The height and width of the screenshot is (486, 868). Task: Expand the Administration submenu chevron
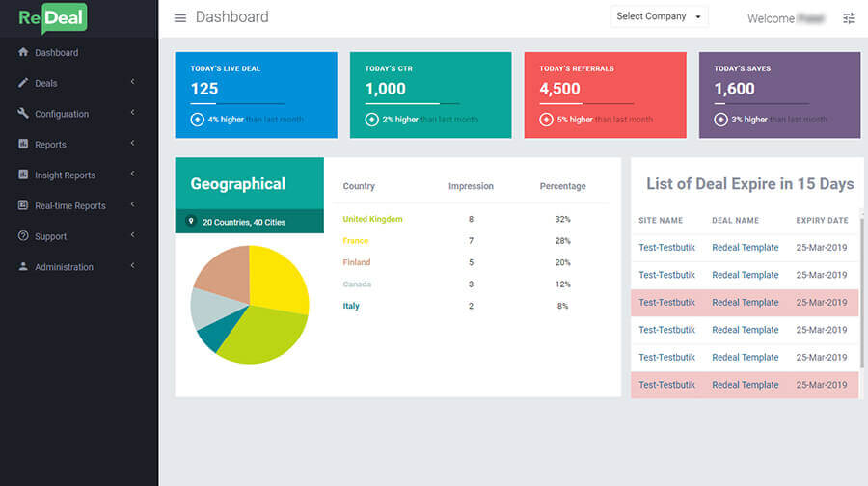132,266
